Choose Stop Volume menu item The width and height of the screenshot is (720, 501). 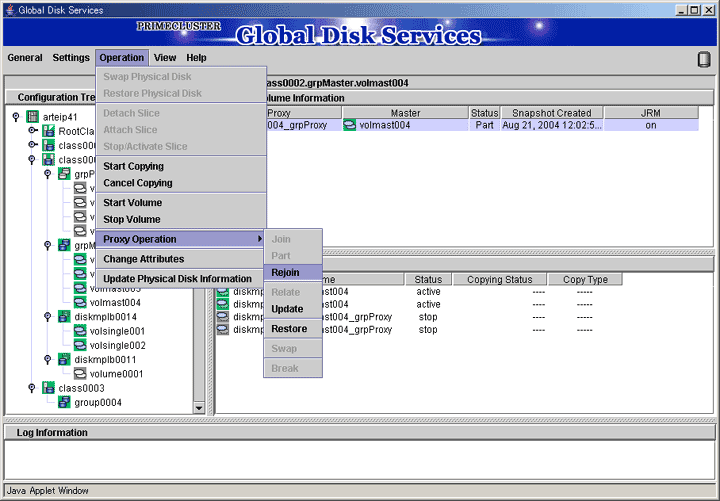point(181,219)
